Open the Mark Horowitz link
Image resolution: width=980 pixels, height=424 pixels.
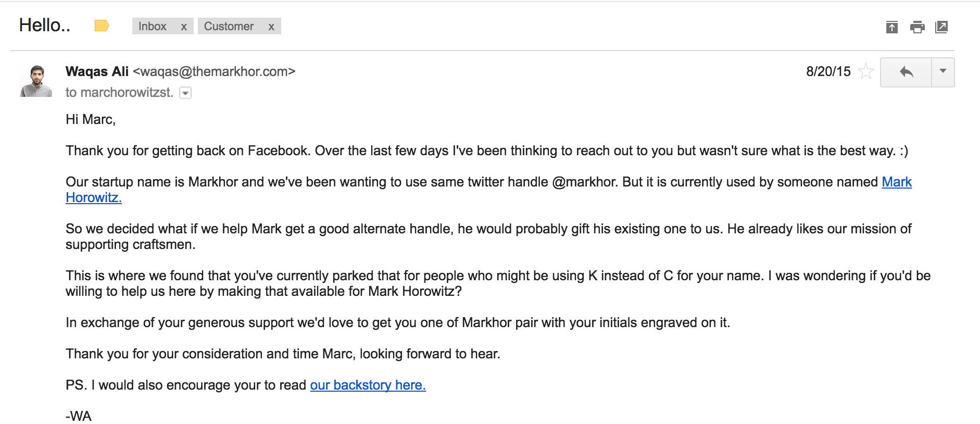coord(896,182)
